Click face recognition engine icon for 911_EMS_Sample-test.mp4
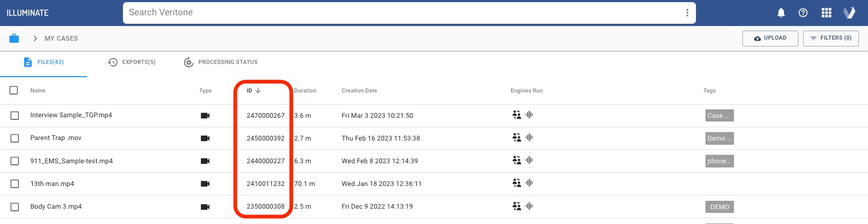Image resolution: width=868 pixels, height=224 pixels. coord(517,160)
